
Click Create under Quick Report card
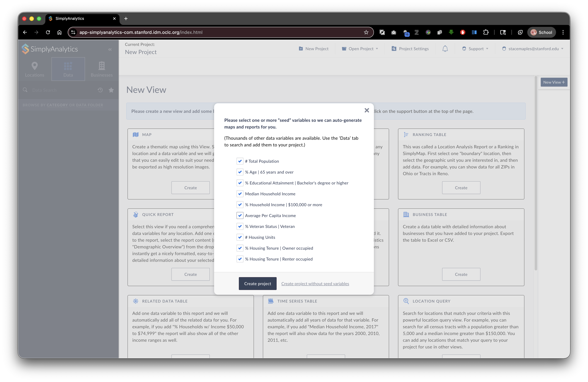click(190, 274)
